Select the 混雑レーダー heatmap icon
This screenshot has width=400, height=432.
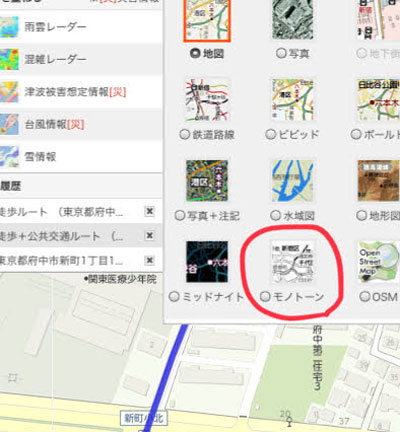click(9, 59)
